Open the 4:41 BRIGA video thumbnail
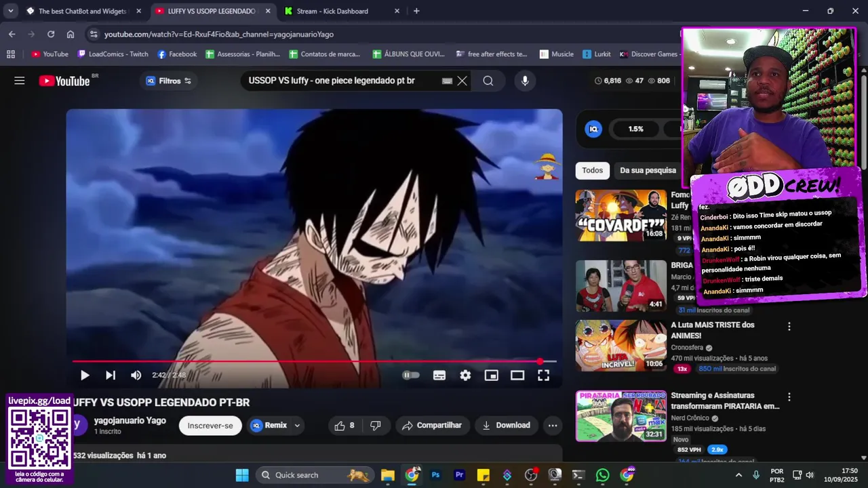The height and width of the screenshot is (488, 868). [x=621, y=286]
